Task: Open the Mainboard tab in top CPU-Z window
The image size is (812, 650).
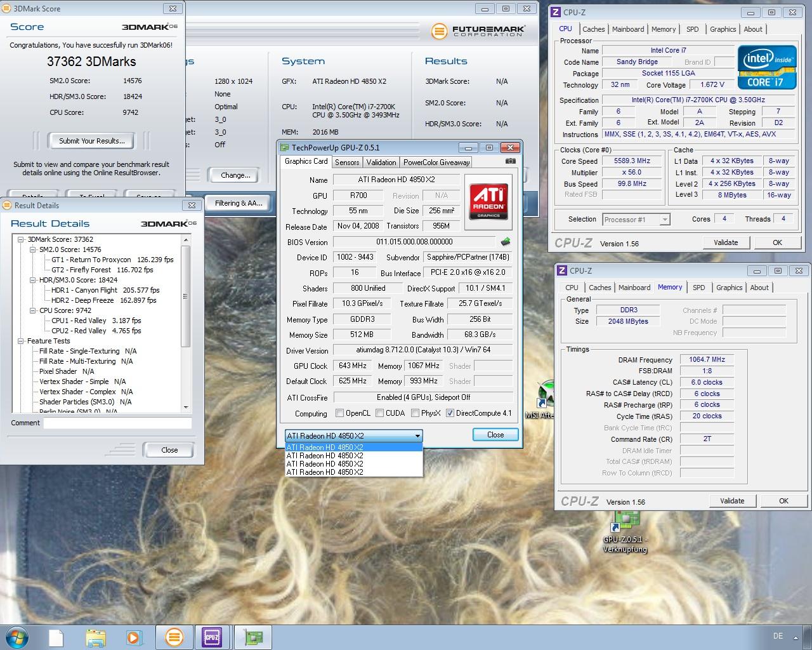Action: [628, 29]
